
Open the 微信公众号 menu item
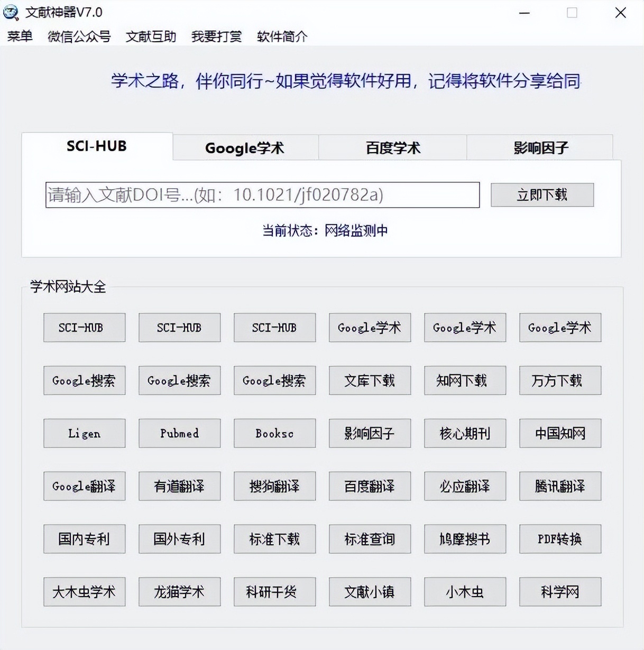pos(79,36)
